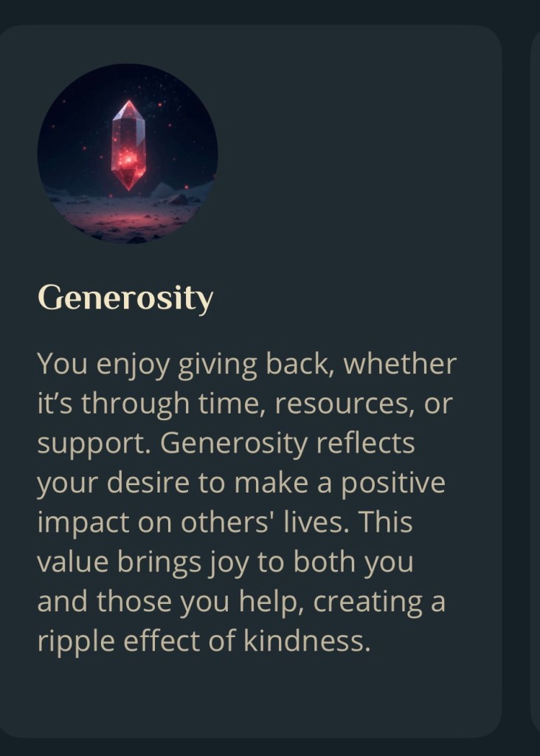Image resolution: width=540 pixels, height=756 pixels.
Task: Tap the last line 'ripple effect of kindness.'
Action: coord(204,641)
